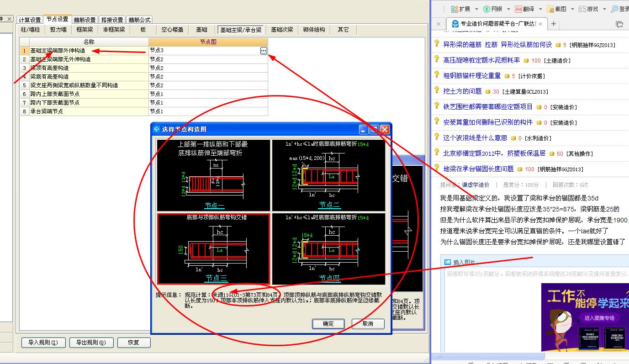Select the 砌体结构 sub-tab
629x364 pixels.
pyautogui.click(x=314, y=30)
